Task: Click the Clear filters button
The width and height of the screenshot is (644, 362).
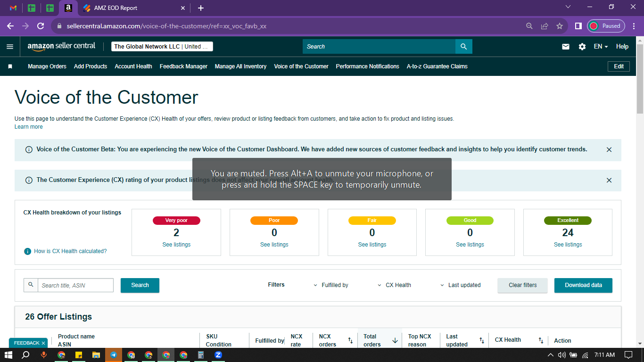Action: pos(523,285)
